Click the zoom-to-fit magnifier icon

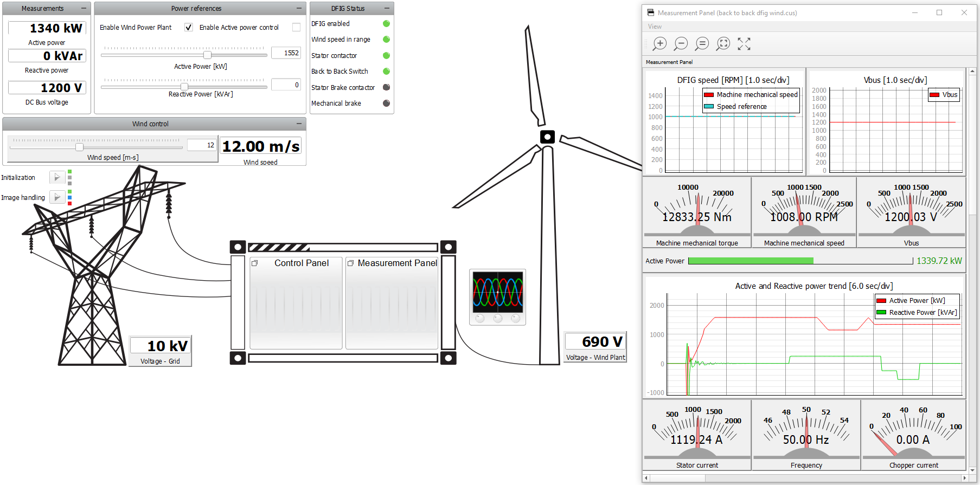click(723, 44)
